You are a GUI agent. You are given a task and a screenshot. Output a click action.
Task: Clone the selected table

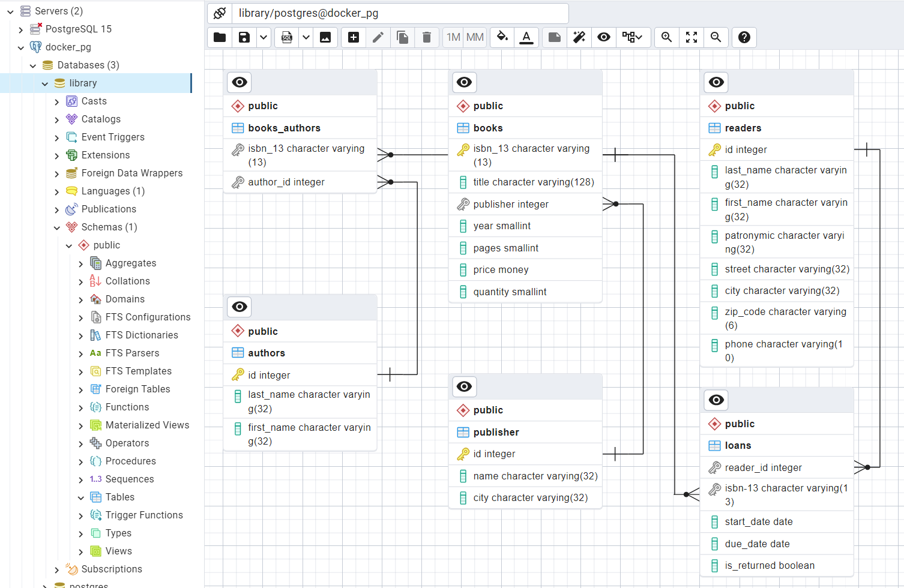402,37
